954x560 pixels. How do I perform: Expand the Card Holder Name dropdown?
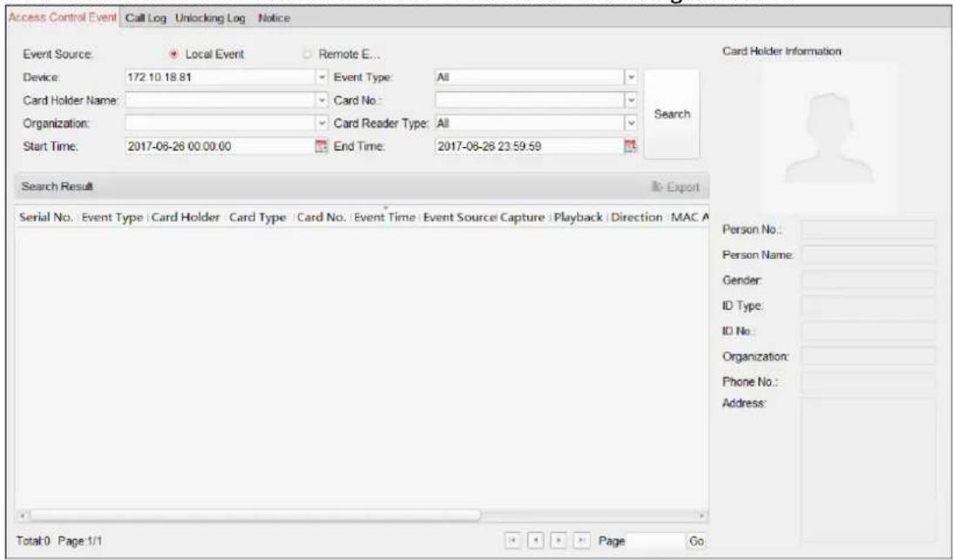coord(323,100)
